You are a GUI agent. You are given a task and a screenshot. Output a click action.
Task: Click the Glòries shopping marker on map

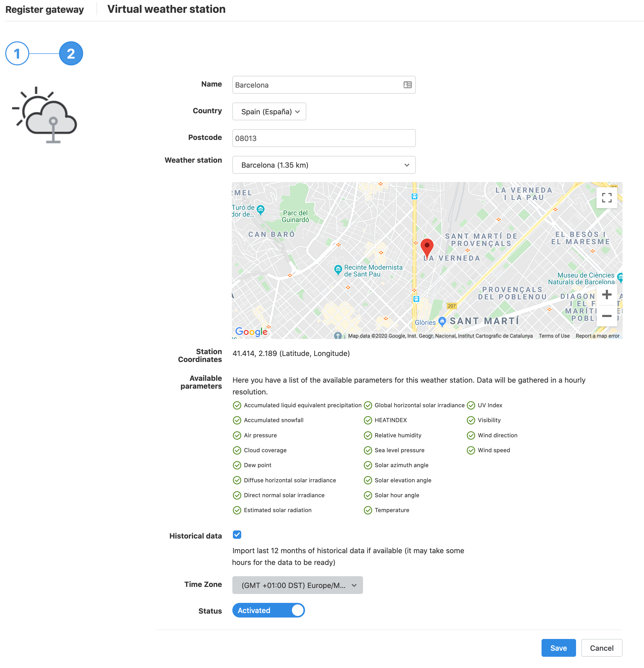(442, 321)
